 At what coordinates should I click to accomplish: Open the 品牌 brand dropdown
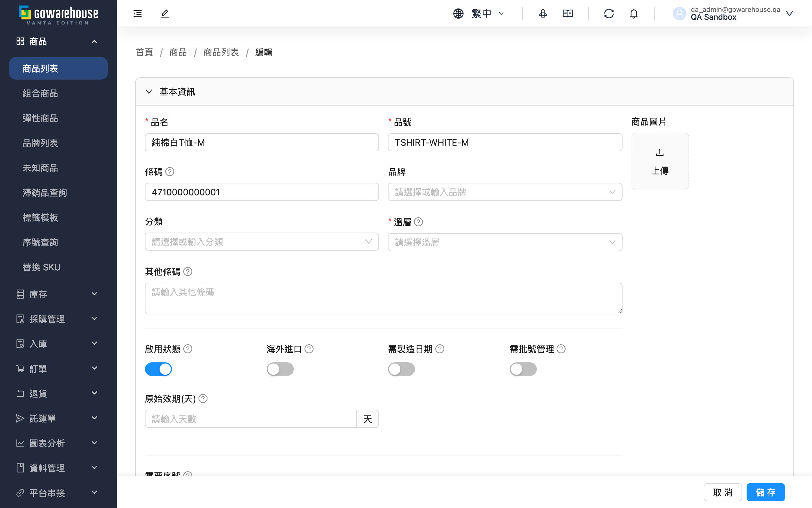(505, 192)
